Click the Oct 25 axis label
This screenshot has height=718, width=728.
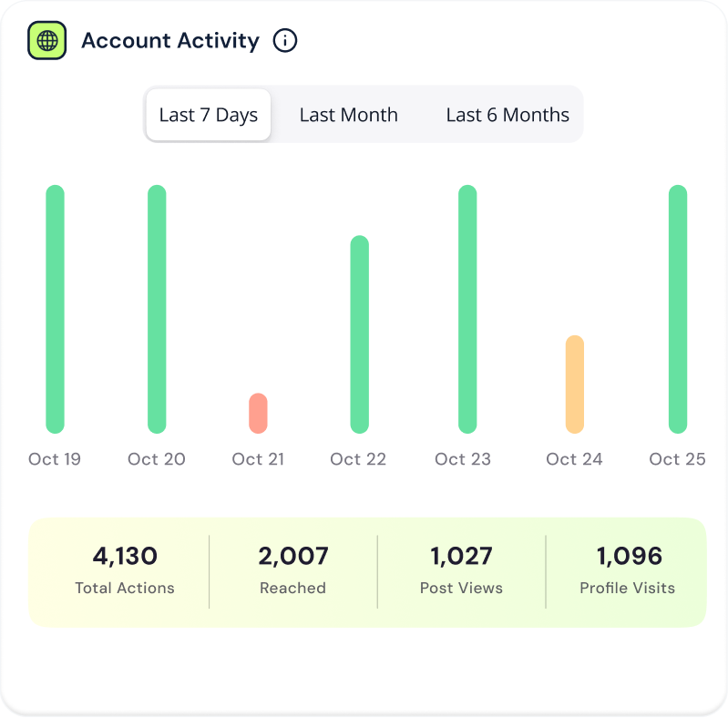coord(677,459)
